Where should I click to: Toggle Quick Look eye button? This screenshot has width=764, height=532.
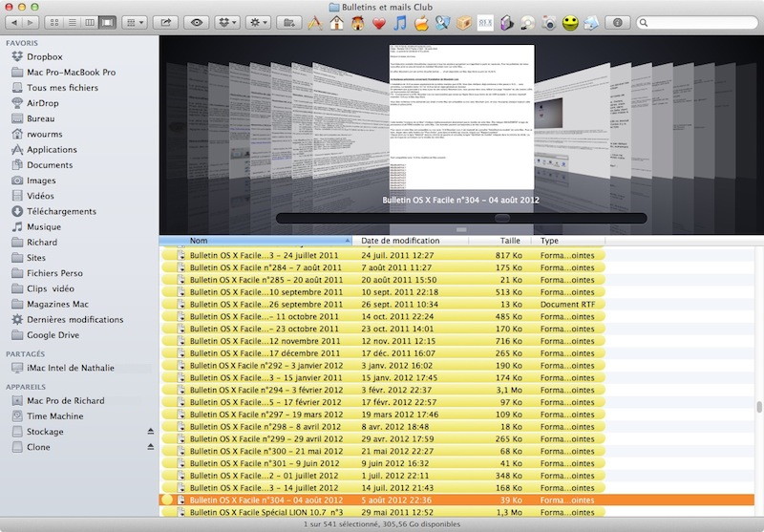[197, 22]
